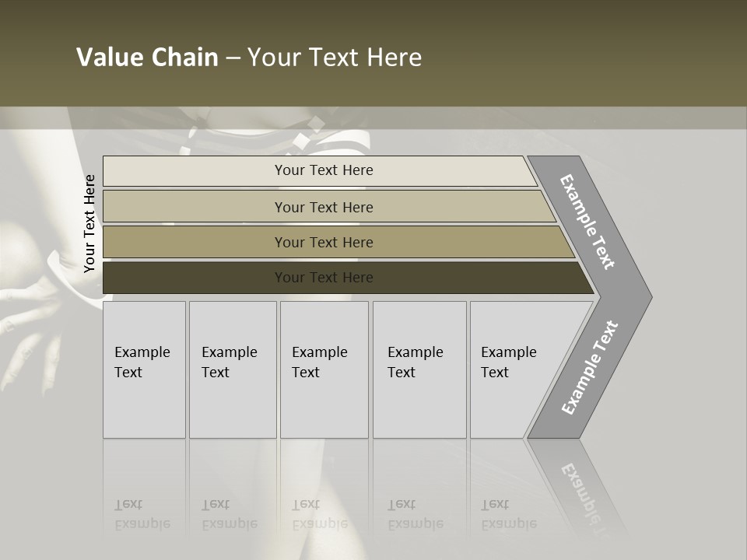The height and width of the screenshot is (560, 747).
Task: Click the third 'Example Text' column box
Action: 324,369
